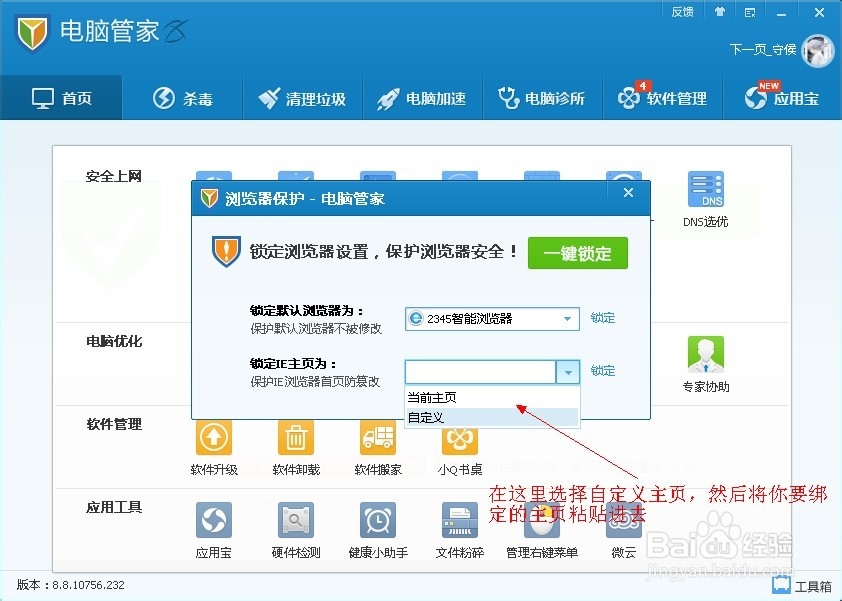Select 当前主页 from the list
Image resolution: width=842 pixels, height=601 pixels.
(492, 397)
